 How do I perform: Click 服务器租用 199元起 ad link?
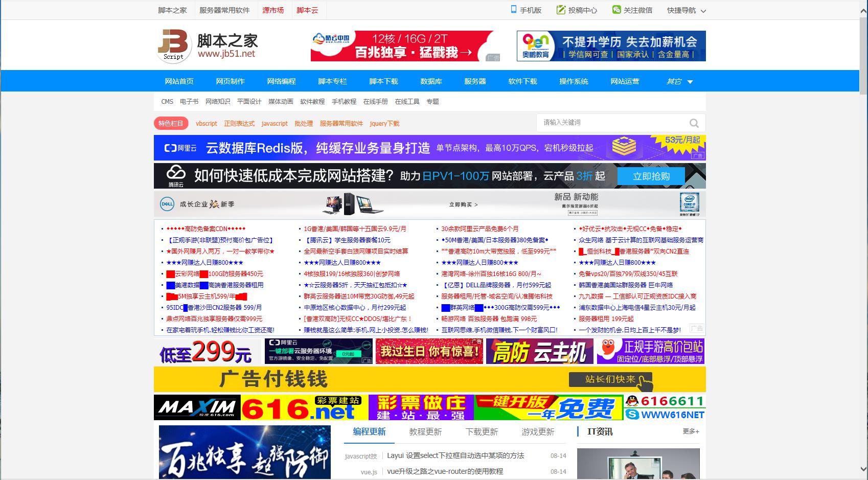606,319
